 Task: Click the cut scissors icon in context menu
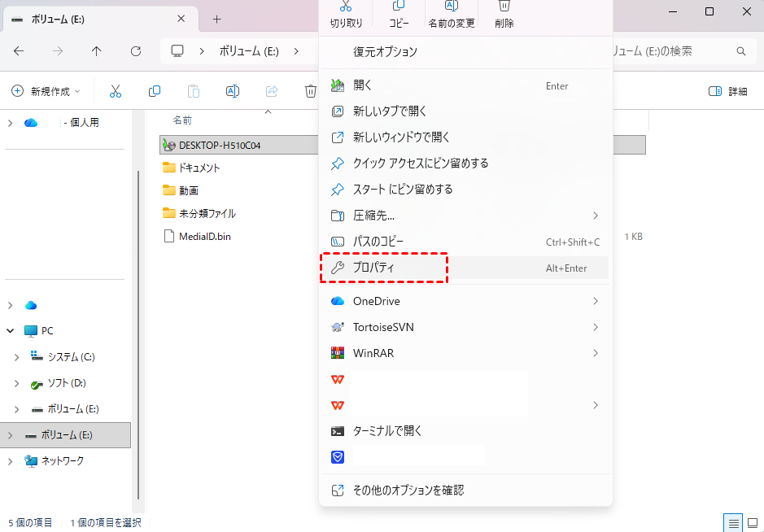point(347,7)
